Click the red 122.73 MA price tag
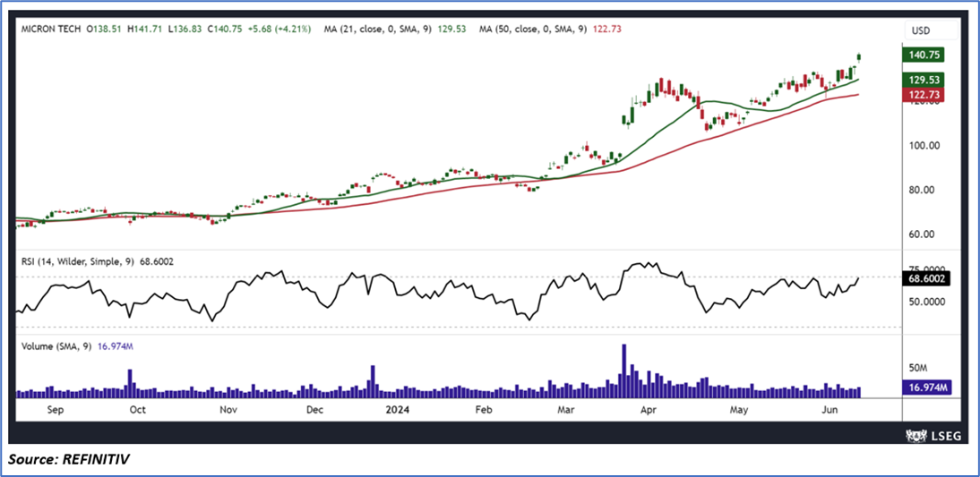The image size is (980, 477). [x=922, y=94]
